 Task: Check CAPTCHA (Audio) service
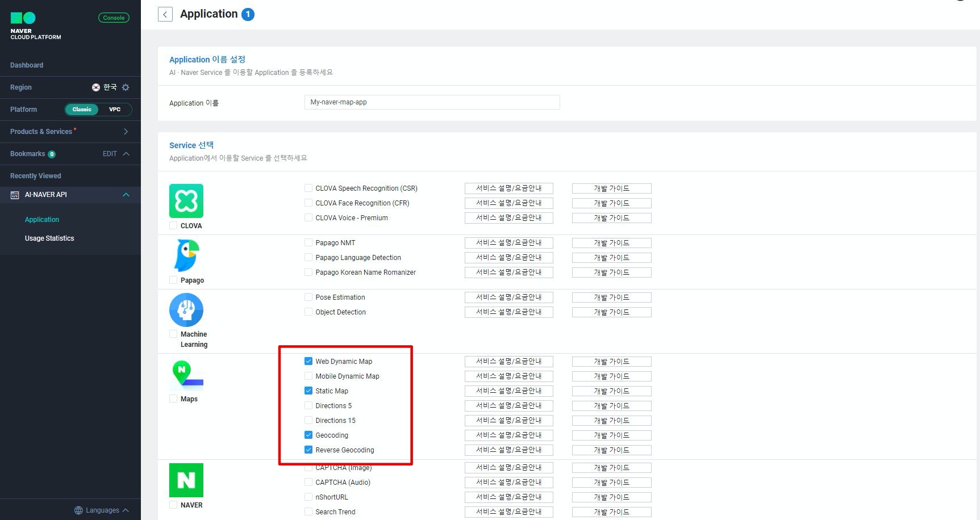coord(308,482)
